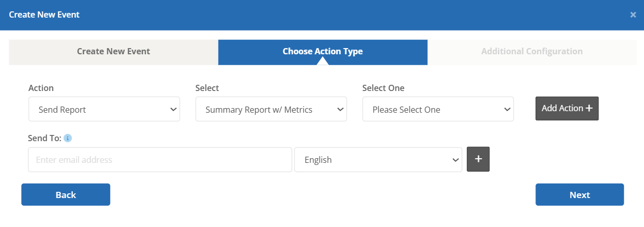Image resolution: width=644 pixels, height=227 pixels.
Task: Switch to the Create New Event tab
Action: click(x=113, y=52)
